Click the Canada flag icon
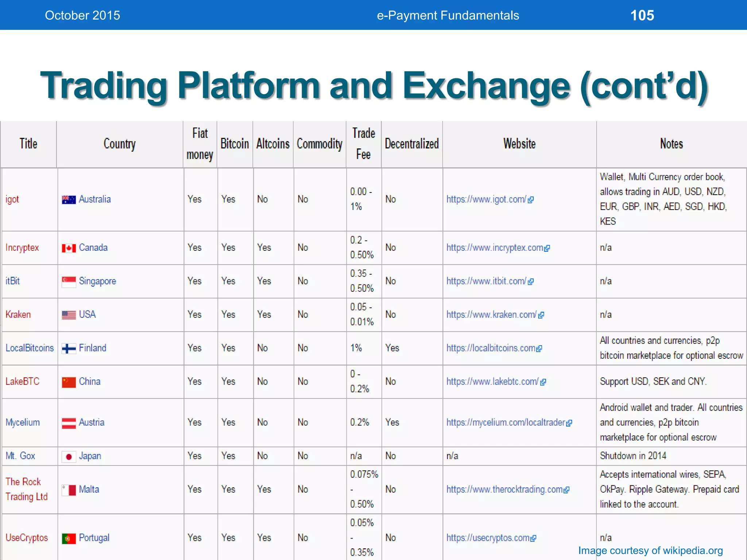The height and width of the screenshot is (560, 747). point(69,248)
